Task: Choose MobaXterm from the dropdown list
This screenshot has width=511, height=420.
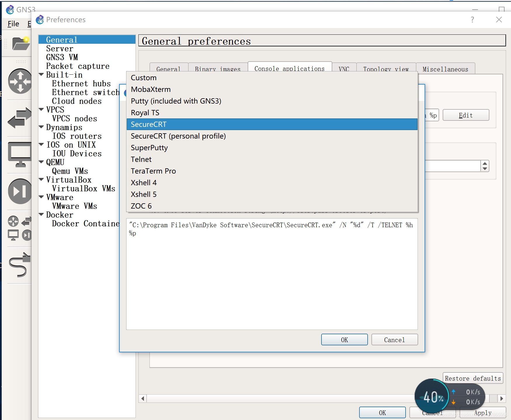Action: tap(272, 89)
